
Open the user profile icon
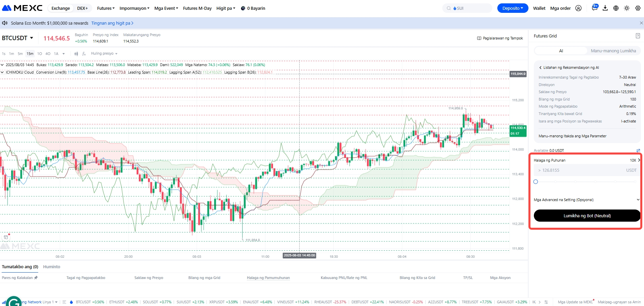(578, 8)
